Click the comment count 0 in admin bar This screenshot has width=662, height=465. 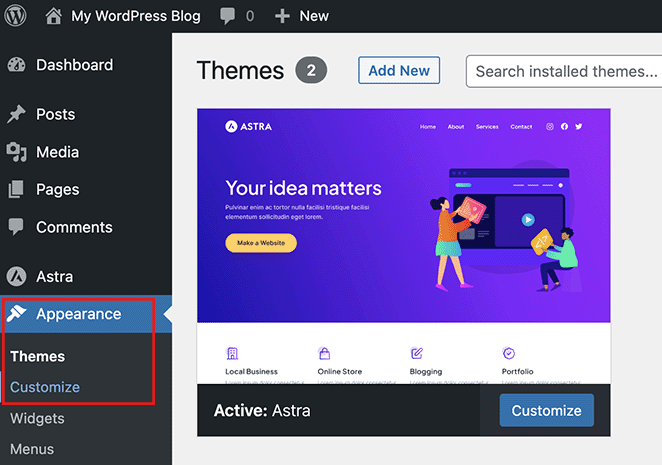(250, 16)
